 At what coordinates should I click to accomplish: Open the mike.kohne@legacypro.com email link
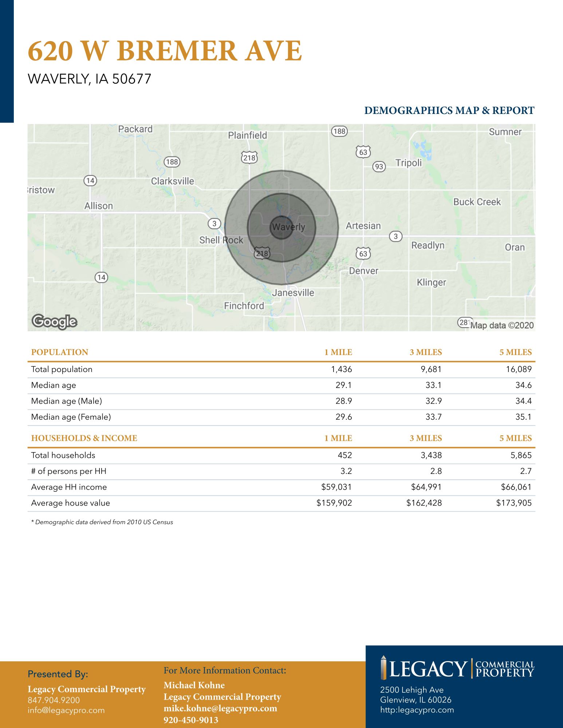coord(220,708)
